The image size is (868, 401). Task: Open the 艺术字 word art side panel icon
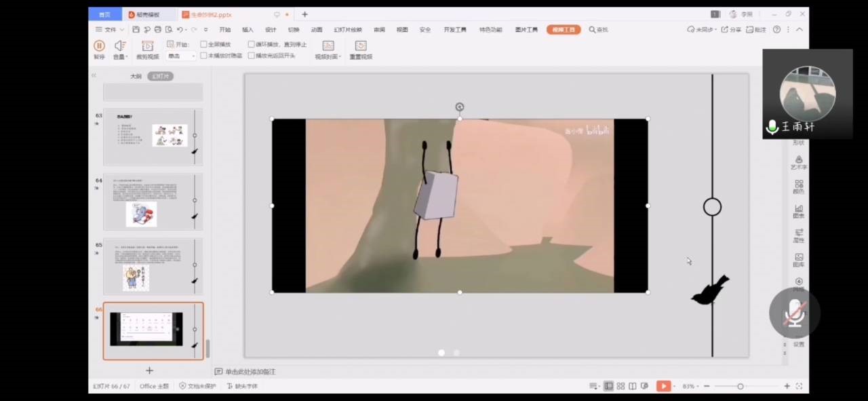tap(799, 162)
